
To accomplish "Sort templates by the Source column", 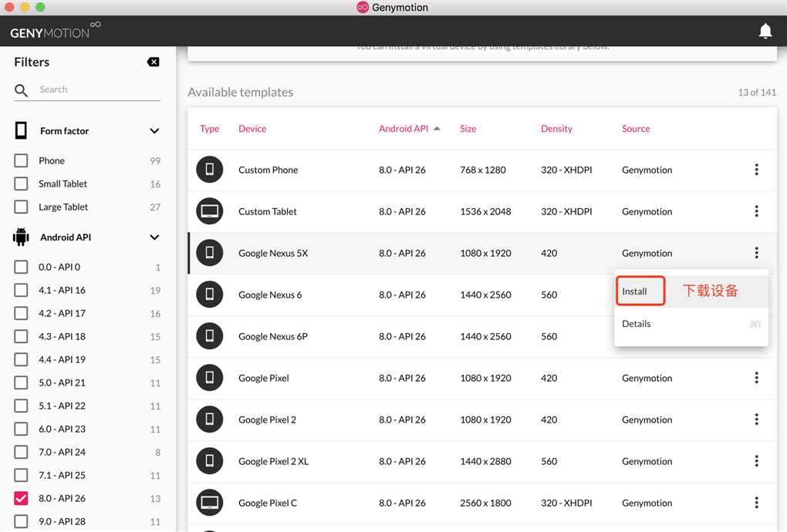I will pyautogui.click(x=636, y=128).
